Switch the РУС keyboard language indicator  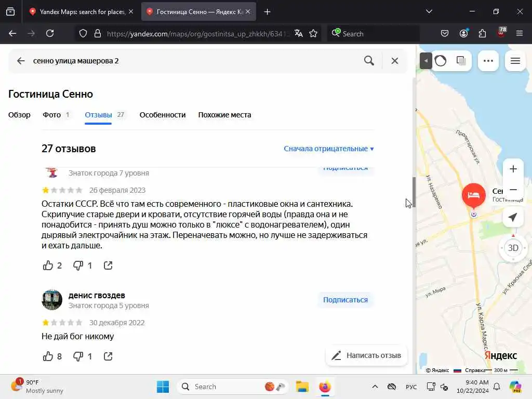[x=411, y=387]
